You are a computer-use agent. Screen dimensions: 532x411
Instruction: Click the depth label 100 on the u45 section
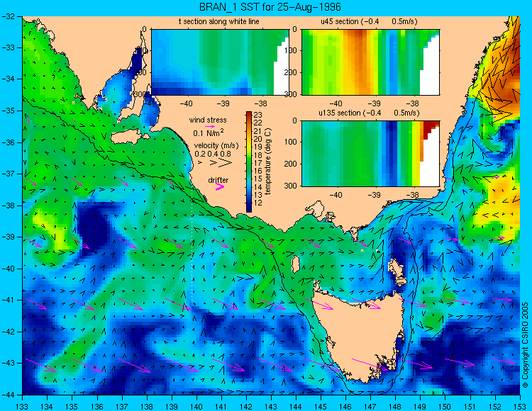click(x=290, y=50)
